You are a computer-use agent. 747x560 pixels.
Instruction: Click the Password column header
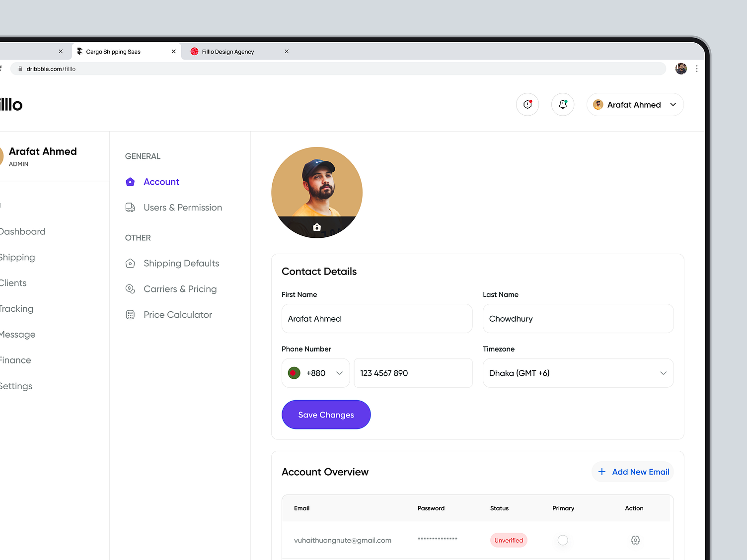tap(431, 508)
